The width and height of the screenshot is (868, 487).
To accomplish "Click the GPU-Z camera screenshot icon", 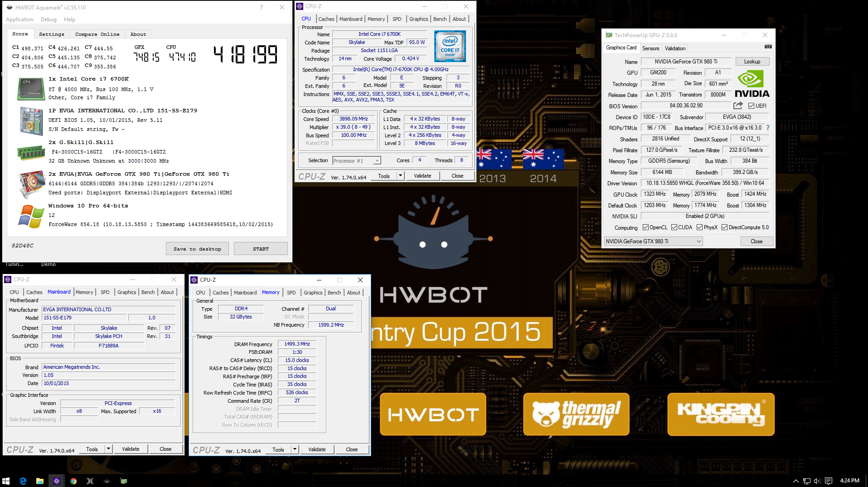I will click(x=768, y=47).
